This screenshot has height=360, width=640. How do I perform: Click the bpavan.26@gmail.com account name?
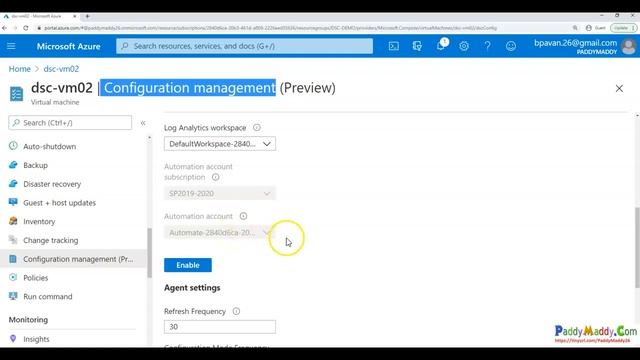[x=576, y=43]
